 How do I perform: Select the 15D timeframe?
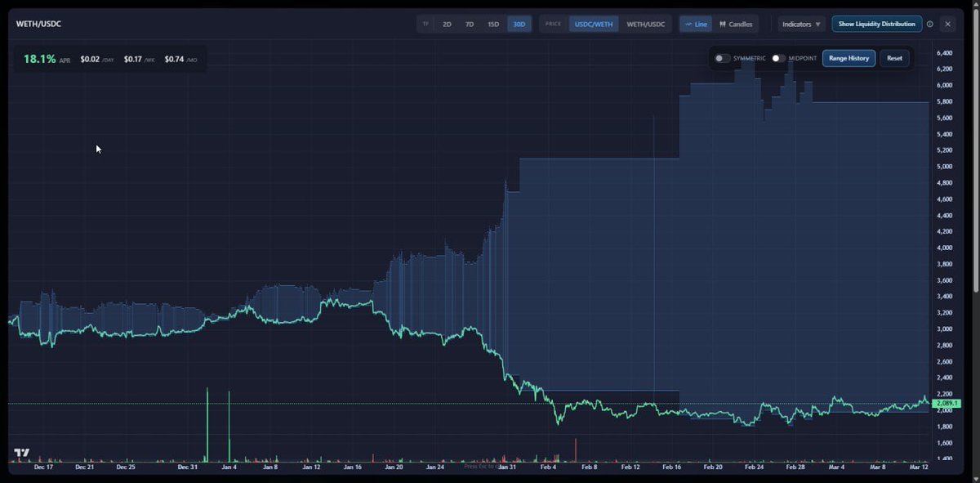click(x=493, y=25)
